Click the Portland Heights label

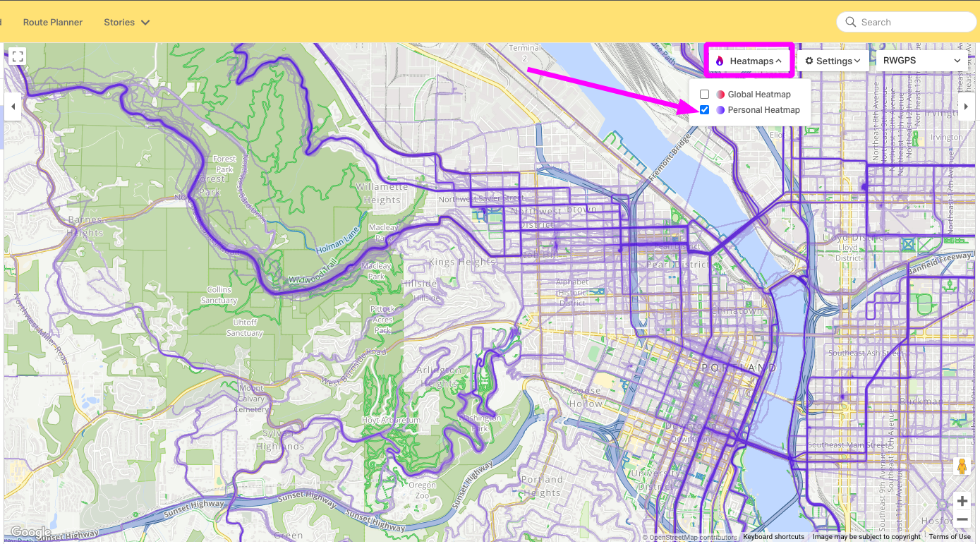tap(543, 486)
